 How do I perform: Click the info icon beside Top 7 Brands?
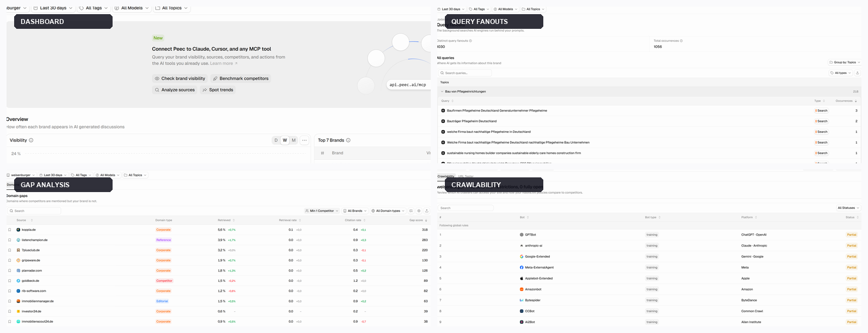349,140
